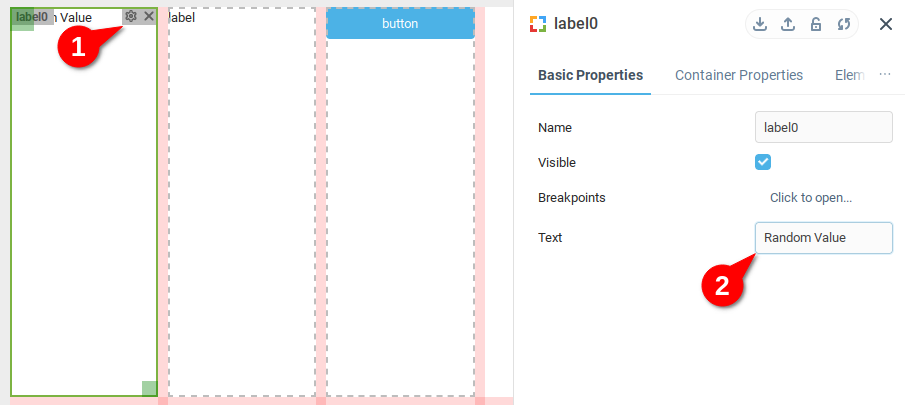Click the download/import icon in properties header
The height and width of the screenshot is (405, 908).
[760, 25]
